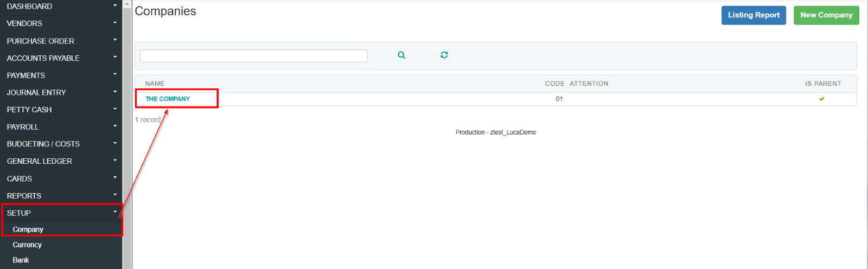This screenshot has height=269, width=868.
Task: Open the GENERAL LEDGER menu
Action: click(39, 161)
